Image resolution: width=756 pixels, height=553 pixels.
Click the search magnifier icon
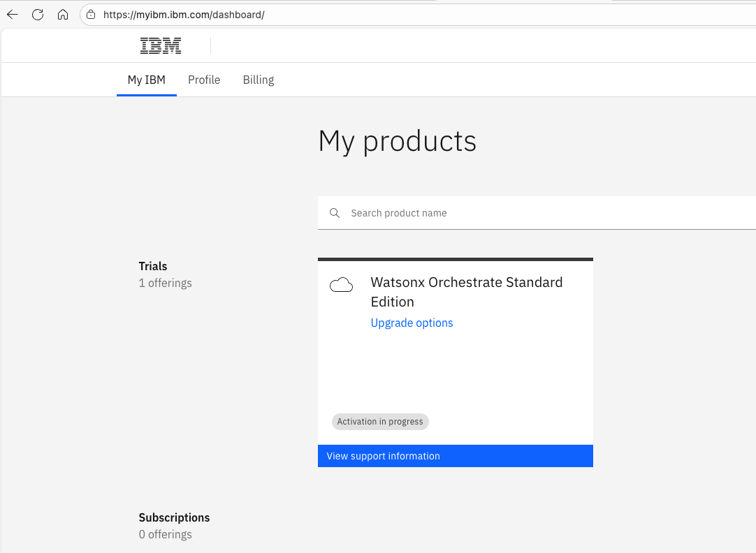tap(335, 213)
